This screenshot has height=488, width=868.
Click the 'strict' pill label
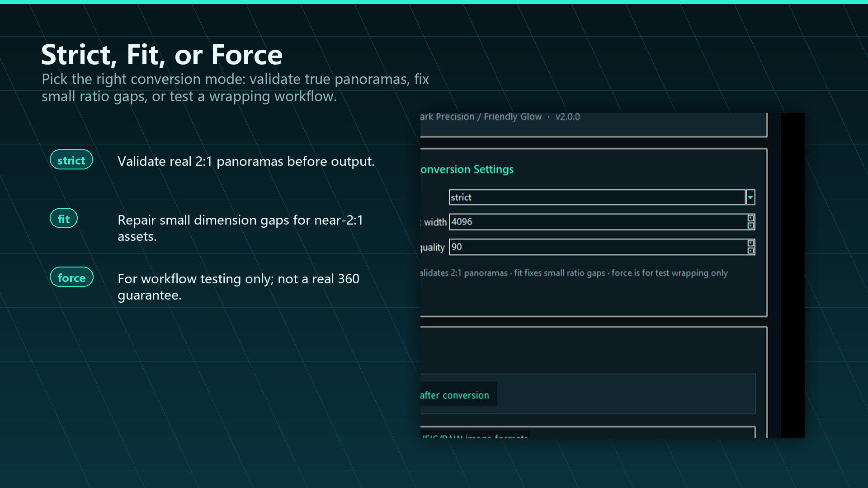coord(71,160)
